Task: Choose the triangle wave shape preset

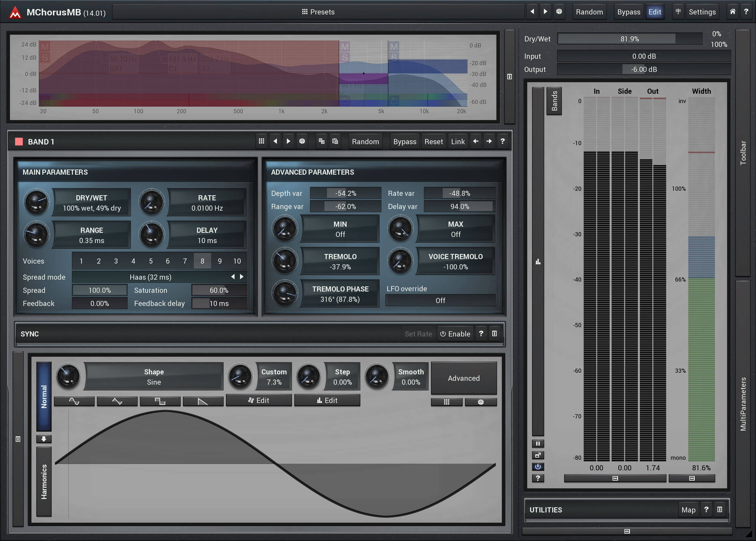Action: pyautogui.click(x=117, y=401)
